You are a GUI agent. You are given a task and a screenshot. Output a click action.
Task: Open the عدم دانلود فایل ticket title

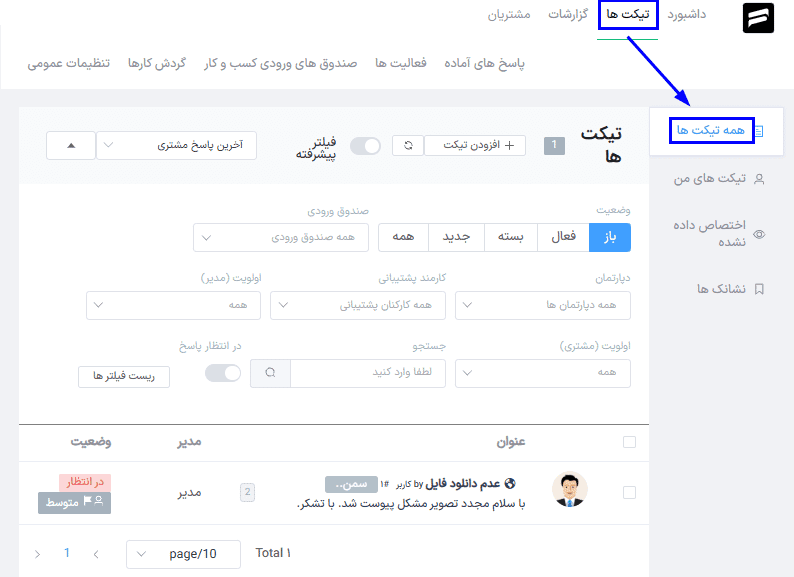(463, 484)
